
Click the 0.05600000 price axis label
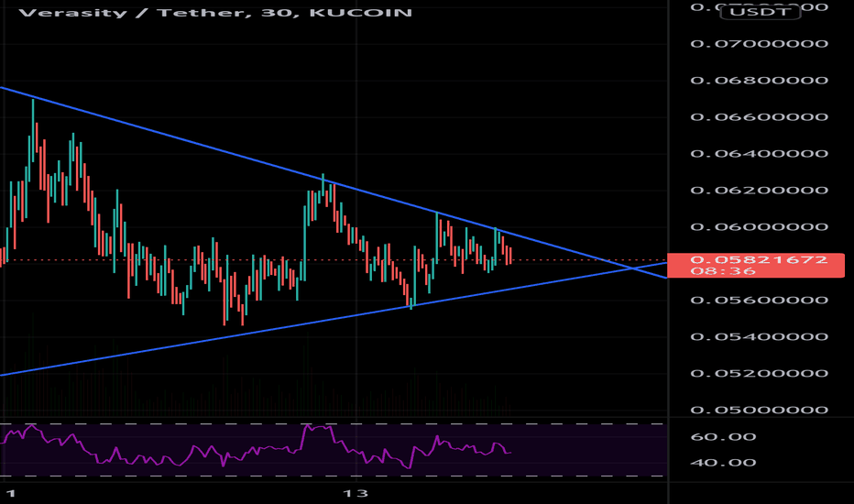pyautogui.click(x=760, y=300)
